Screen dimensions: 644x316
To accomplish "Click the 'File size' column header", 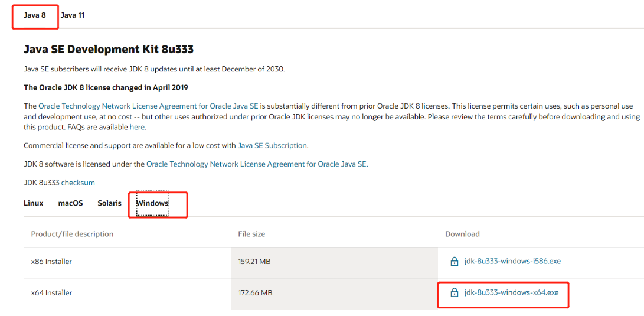I will [251, 234].
